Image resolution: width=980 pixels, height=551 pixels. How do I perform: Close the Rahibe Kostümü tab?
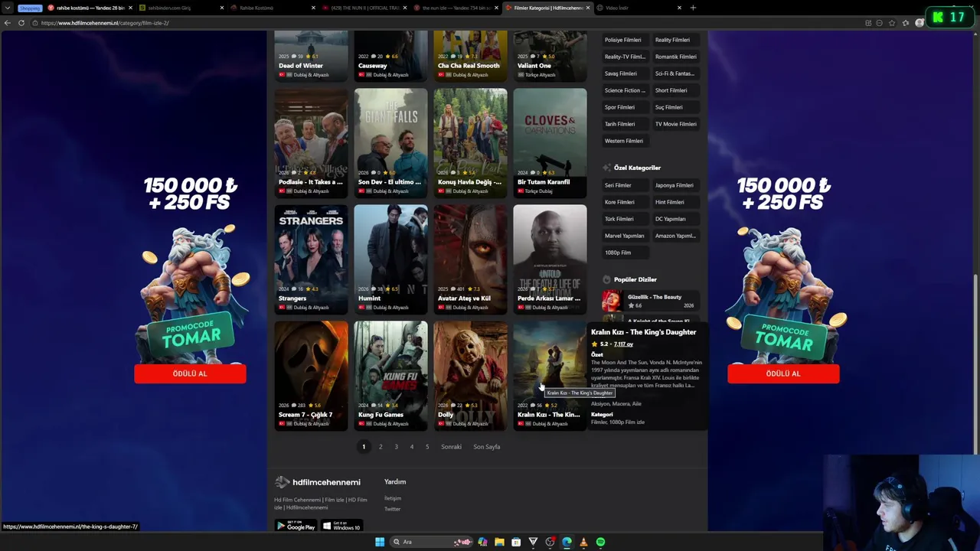[313, 8]
